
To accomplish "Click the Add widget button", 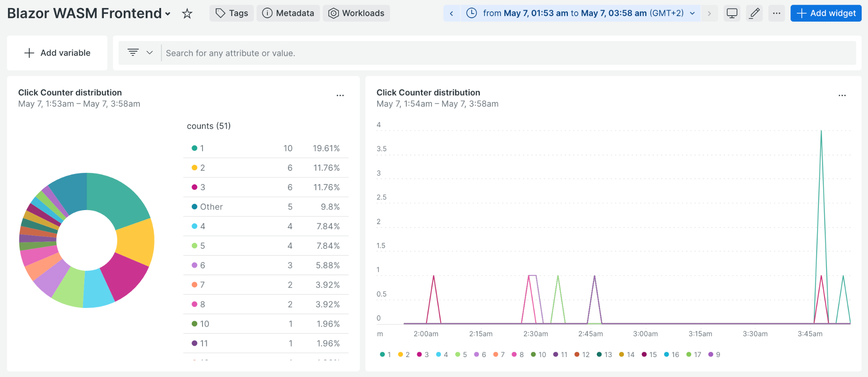I will point(826,13).
